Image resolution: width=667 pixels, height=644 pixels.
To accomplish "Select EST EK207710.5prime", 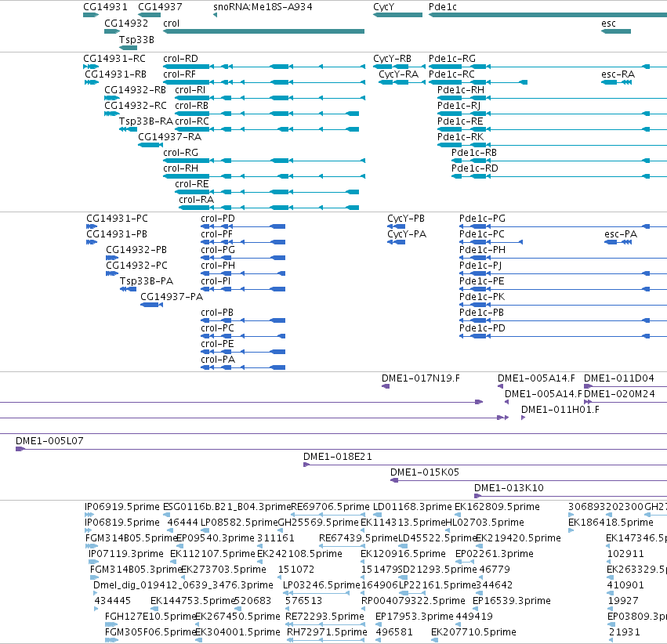I will tap(434, 640).
